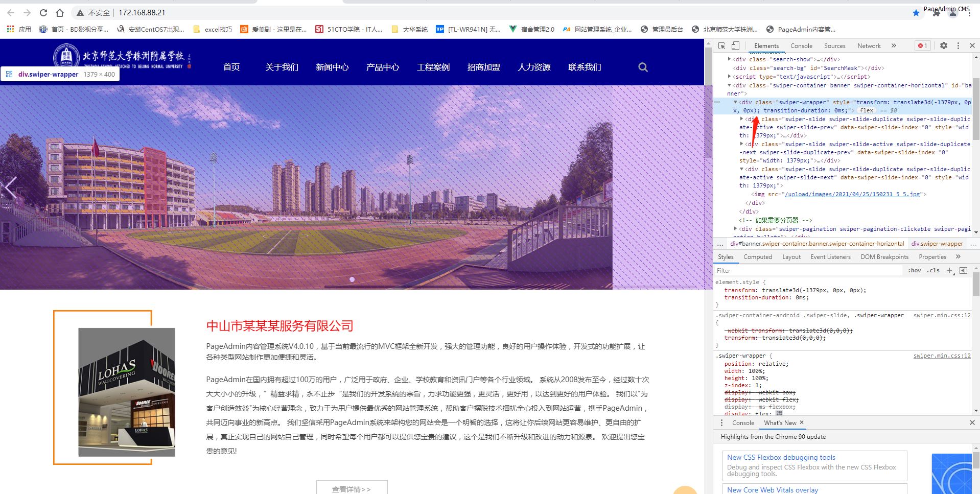Go to the browser home page
The width and height of the screenshot is (980, 494).
(60, 13)
